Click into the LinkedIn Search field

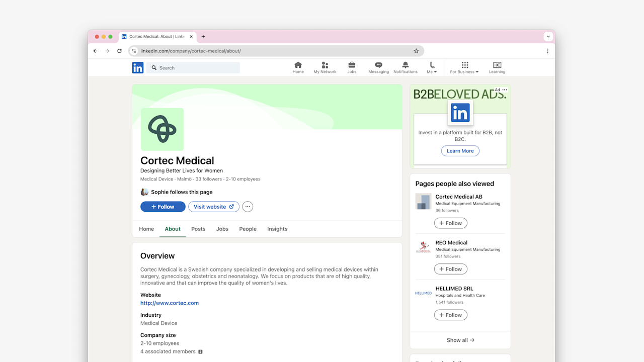193,68
